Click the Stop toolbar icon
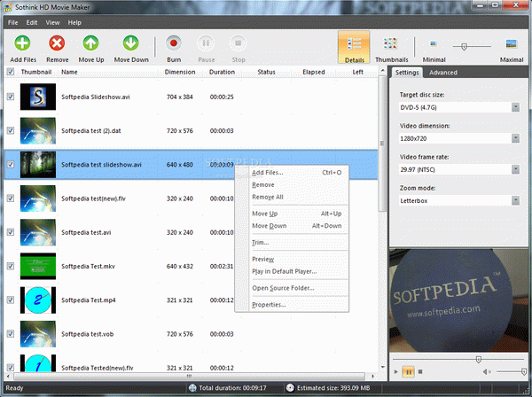Image resolution: width=532 pixels, height=397 pixels. coord(239,43)
